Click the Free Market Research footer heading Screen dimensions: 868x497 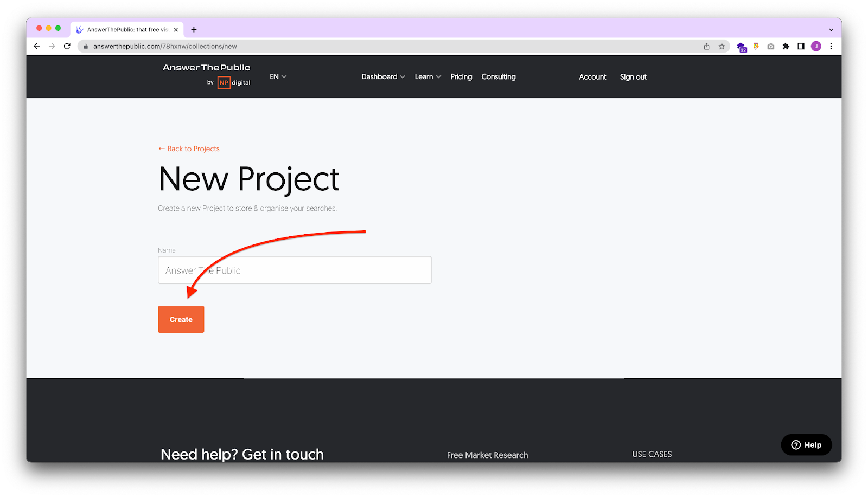[487, 455]
